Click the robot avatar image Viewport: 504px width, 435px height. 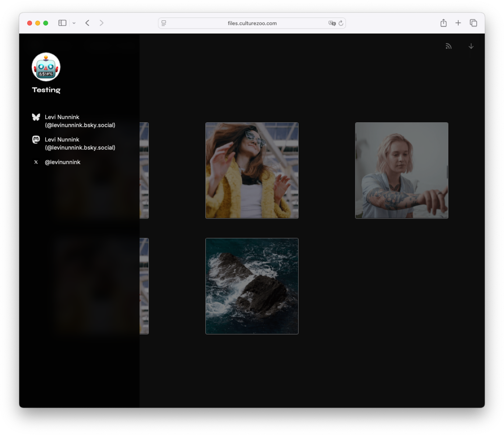click(46, 67)
